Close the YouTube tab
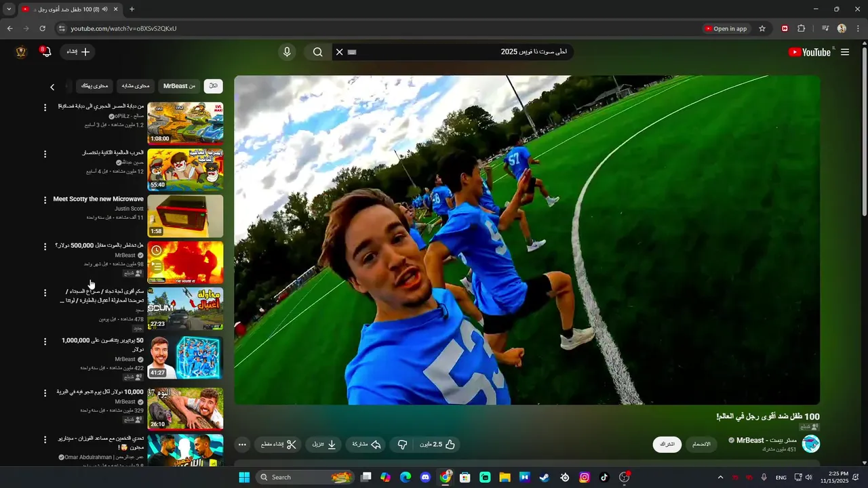 pyautogui.click(x=115, y=9)
